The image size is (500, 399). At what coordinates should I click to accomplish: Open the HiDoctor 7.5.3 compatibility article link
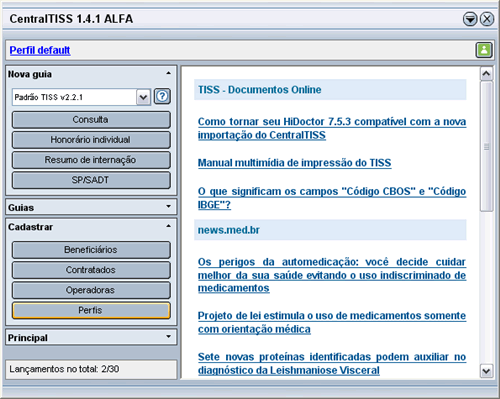(x=332, y=128)
